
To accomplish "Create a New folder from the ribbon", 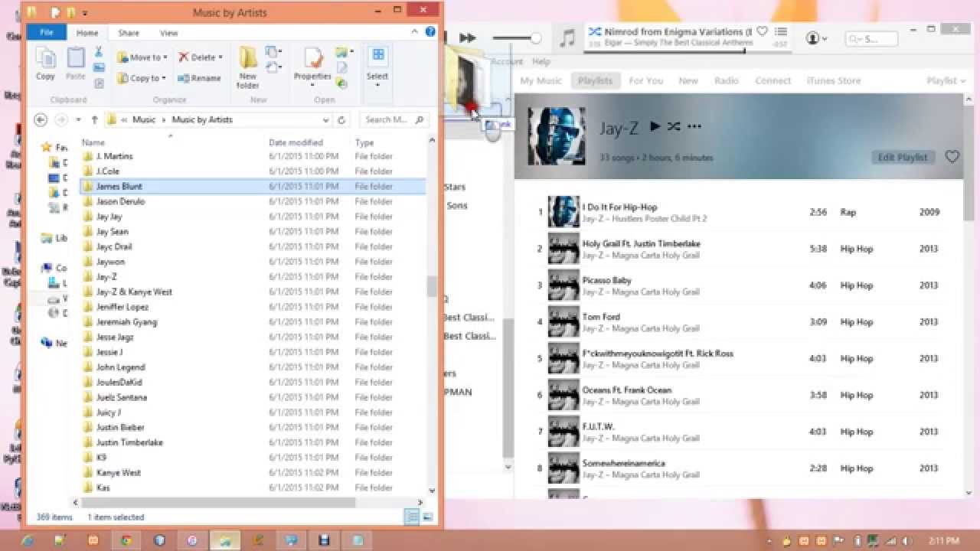I will 248,67.
